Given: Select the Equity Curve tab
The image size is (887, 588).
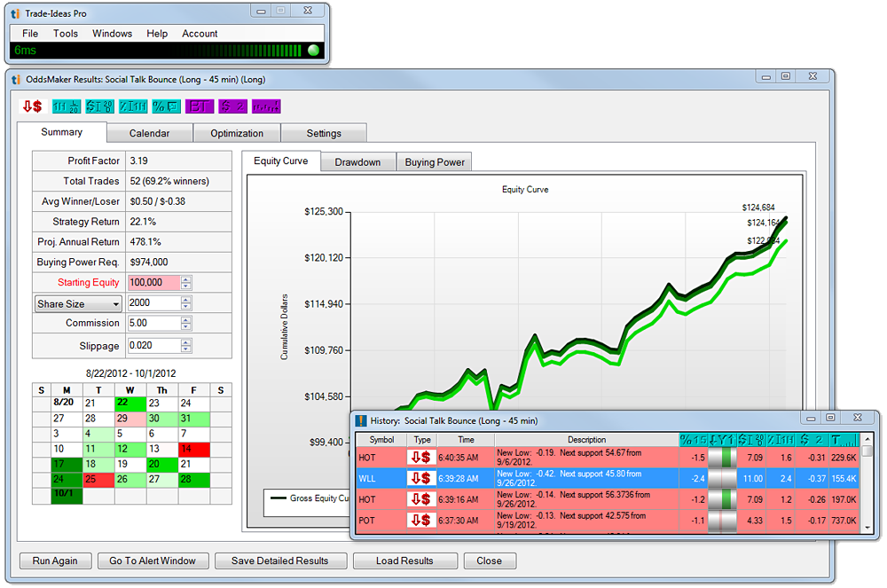Looking at the screenshot, I should click(x=280, y=161).
